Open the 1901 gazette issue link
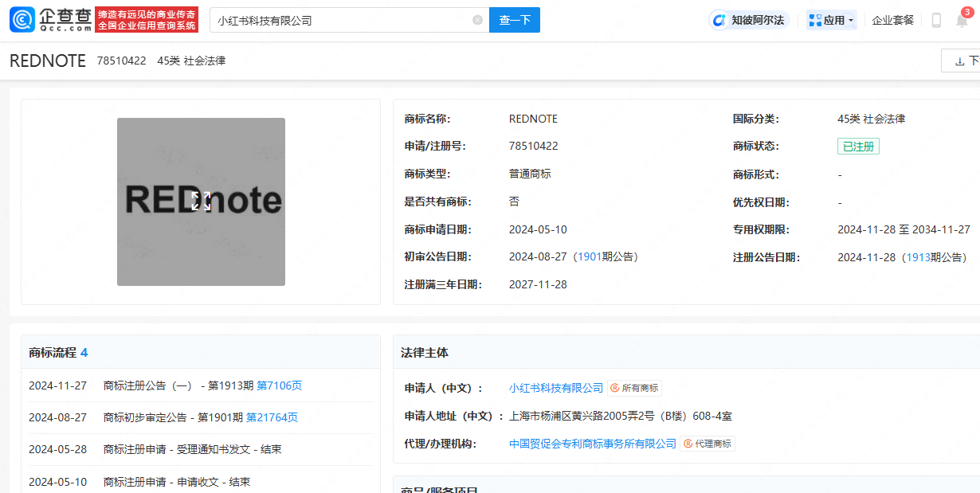The width and height of the screenshot is (980, 493). (590, 256)
